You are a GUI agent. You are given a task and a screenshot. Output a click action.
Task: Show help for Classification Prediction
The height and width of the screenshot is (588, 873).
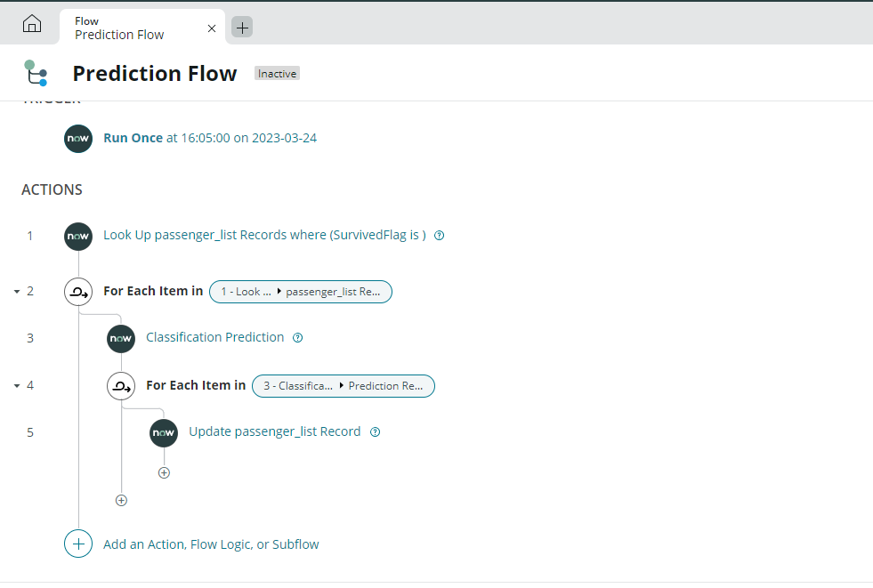(298, 338)
